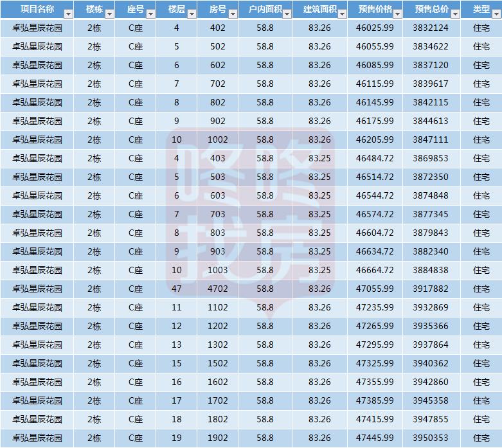Select total price cell 3869853

(x=431, y=158)
